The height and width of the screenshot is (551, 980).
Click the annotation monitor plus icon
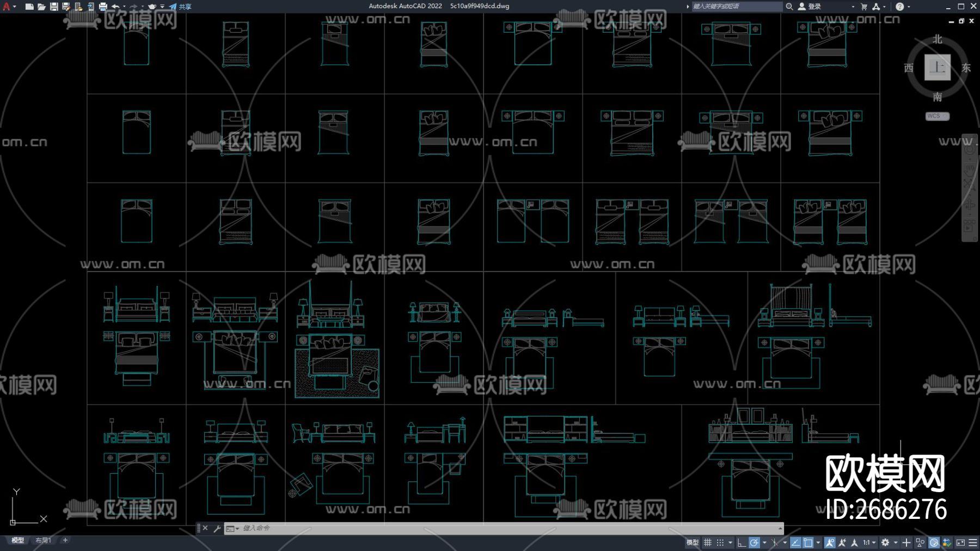coord(906,542)
